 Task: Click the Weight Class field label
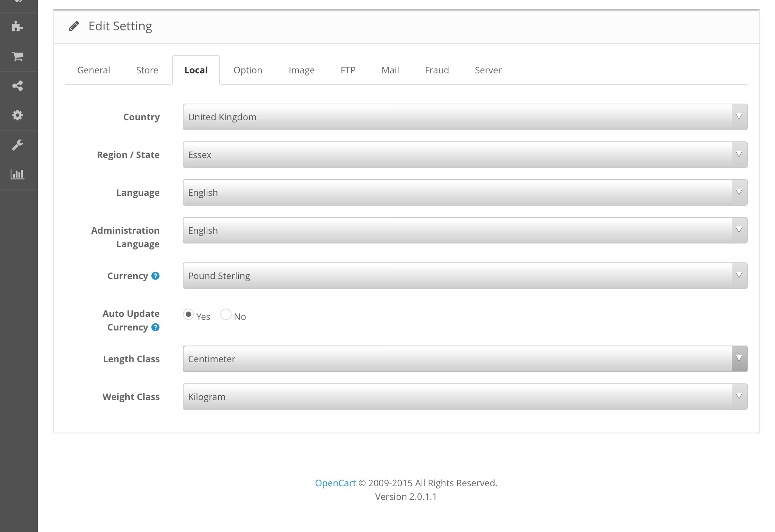(x=131, y=397)
